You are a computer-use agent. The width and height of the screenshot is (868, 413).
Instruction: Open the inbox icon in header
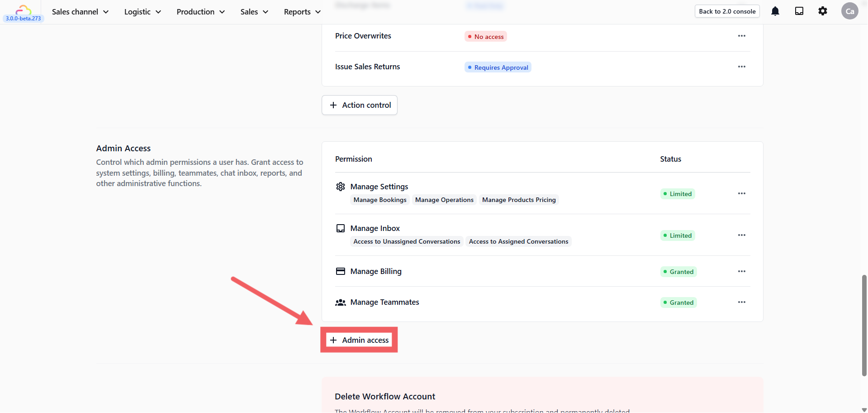click(799, 11)
